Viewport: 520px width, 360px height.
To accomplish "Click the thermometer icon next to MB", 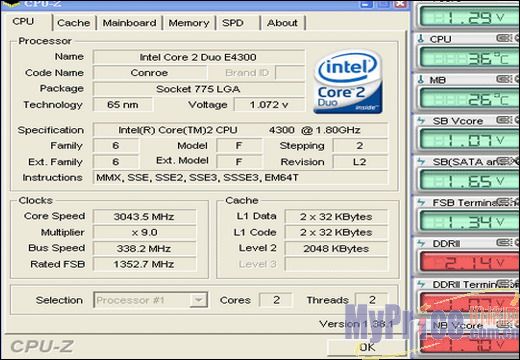I will point(421,80).
